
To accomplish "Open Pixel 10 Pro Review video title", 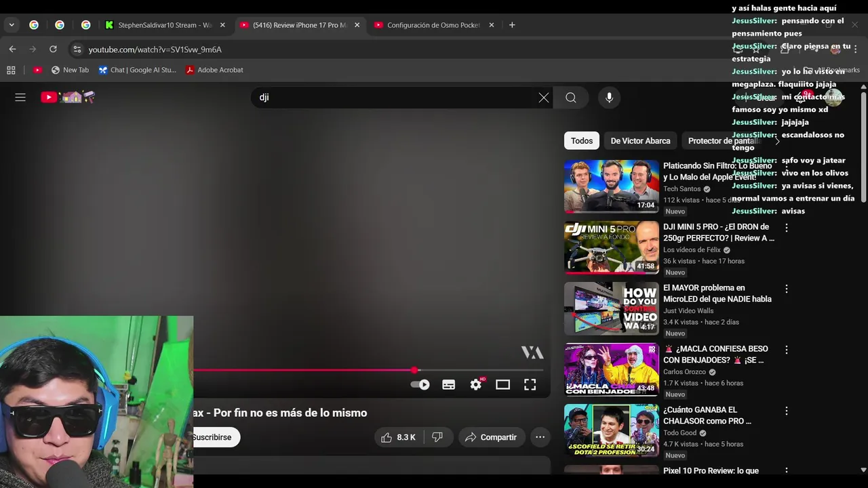I will click(711, 470).
